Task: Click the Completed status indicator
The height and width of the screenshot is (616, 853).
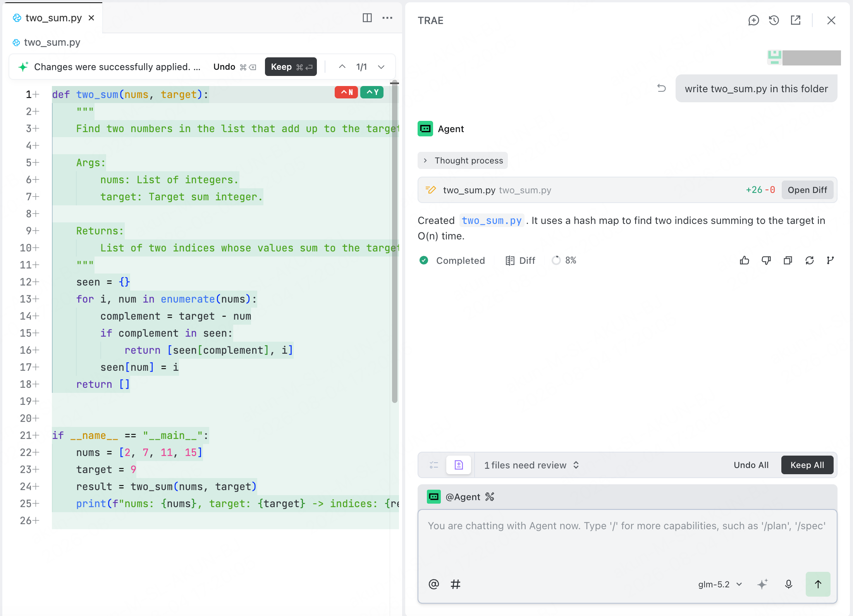Action: [x=452, y=260]
